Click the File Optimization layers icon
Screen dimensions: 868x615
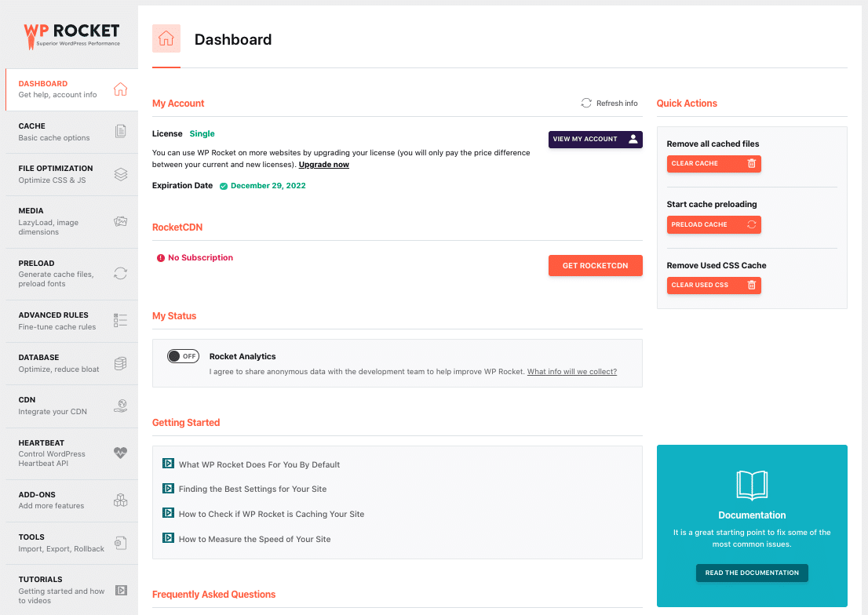tap(120, 174)
